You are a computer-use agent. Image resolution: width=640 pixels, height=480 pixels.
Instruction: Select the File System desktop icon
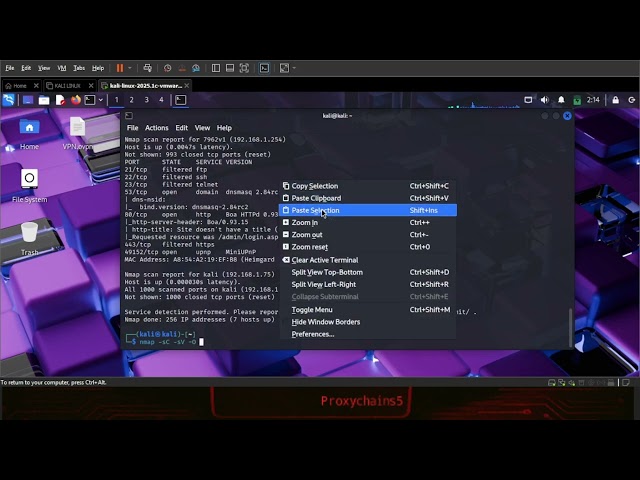[x=29, y=186]
